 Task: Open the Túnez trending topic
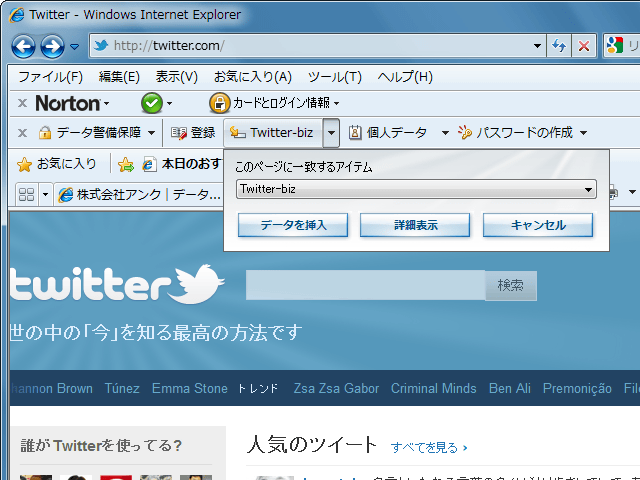click(x=122, y=388)
